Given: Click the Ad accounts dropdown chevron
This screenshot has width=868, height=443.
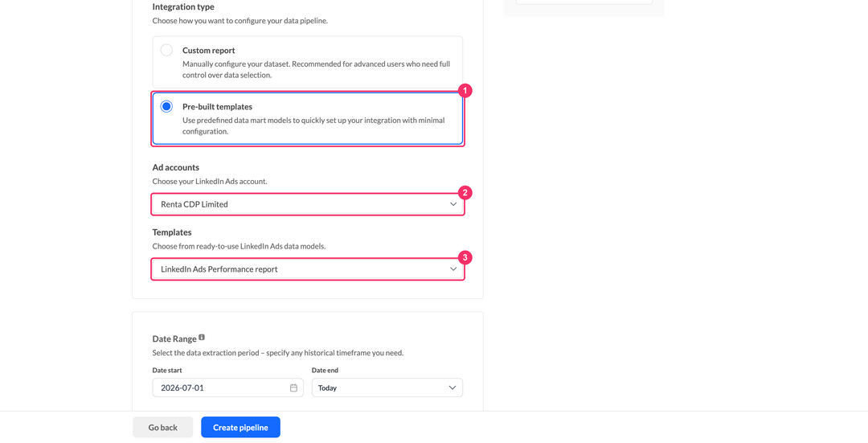Looking at the screenshot, I should [452, 204].
